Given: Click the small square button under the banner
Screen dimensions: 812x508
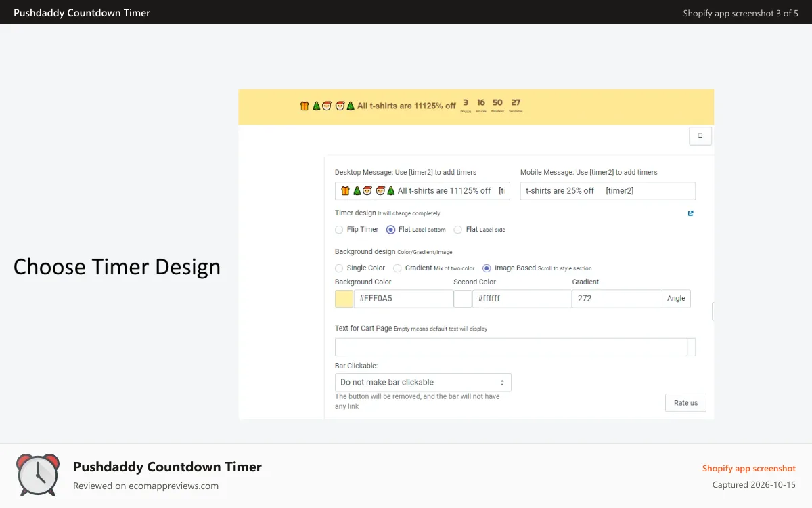Looking at the screenshot, I should click(x=700, y=136).
